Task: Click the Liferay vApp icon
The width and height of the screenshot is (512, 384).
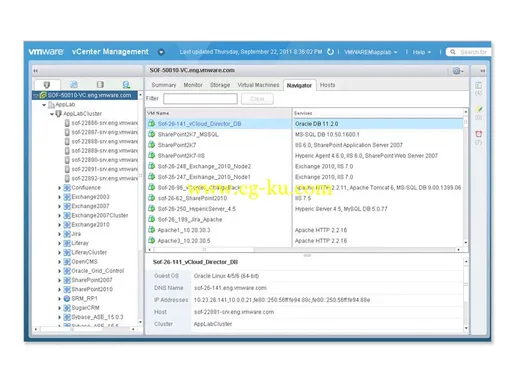Action: [67, 243]
